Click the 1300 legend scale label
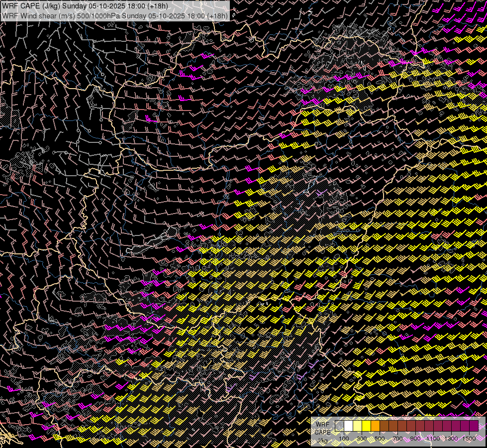Screen dimensions: 487x448 pos(451,439)
